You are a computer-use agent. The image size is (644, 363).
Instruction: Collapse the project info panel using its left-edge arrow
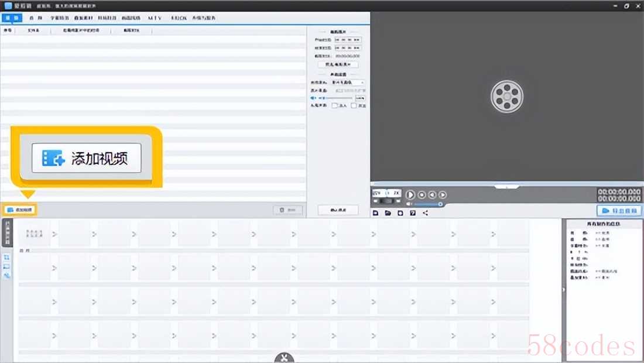click(x=563, y=289)
